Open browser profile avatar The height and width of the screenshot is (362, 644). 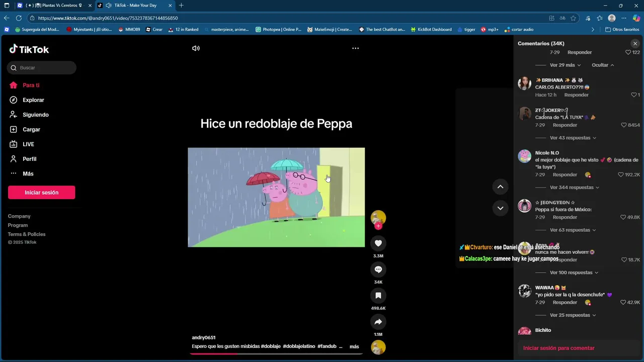click(612, 18)
